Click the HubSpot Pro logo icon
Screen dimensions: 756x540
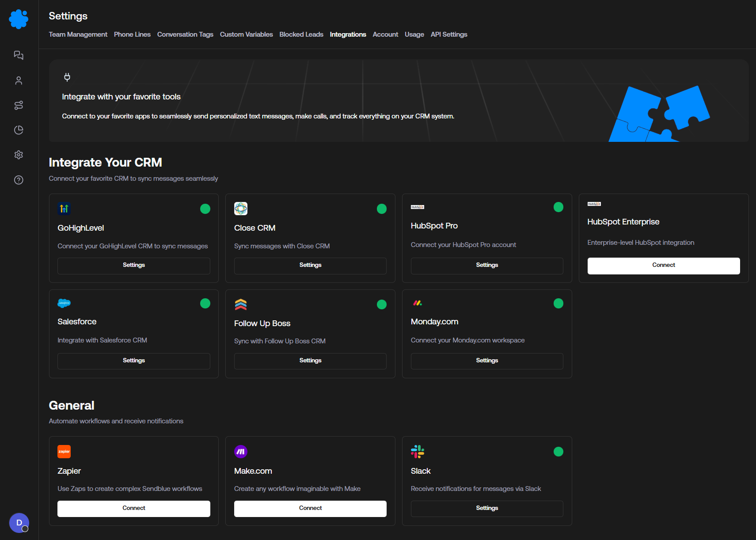tap(418, 207)
